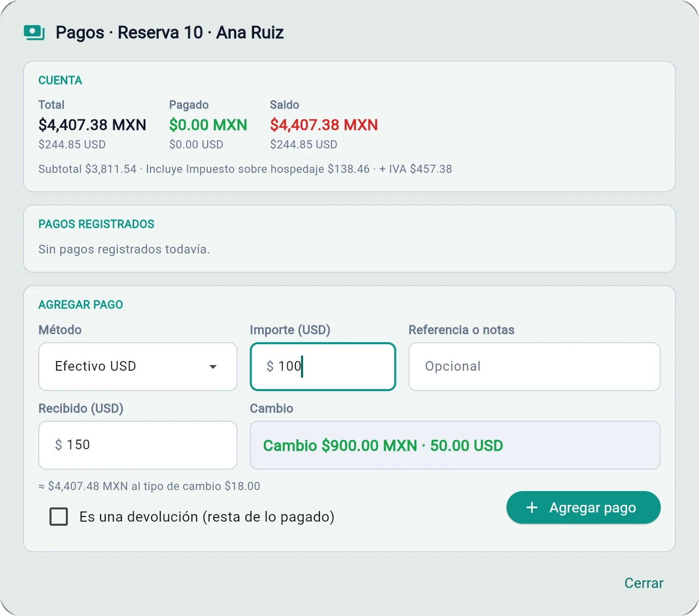Click the PAGOS REGISTRADOS heading
Screen dimensions: 699x616
point(96,224)
